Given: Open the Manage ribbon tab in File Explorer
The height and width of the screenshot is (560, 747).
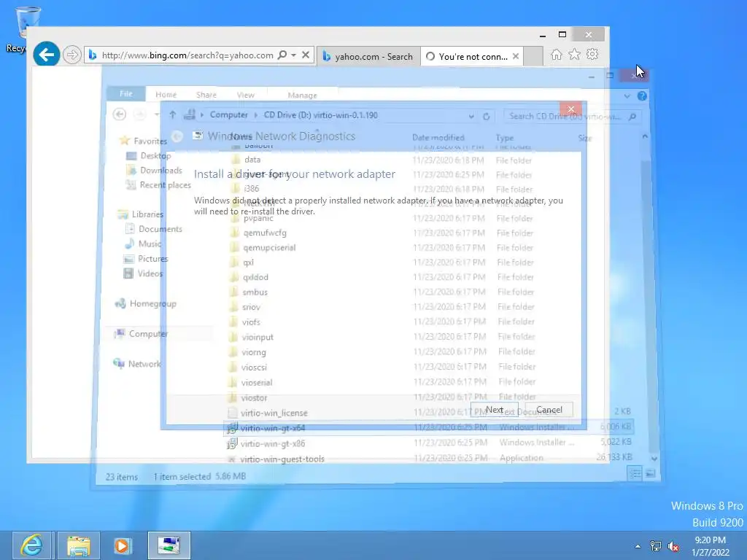Looking at the screenshot, I should point(302,96).
